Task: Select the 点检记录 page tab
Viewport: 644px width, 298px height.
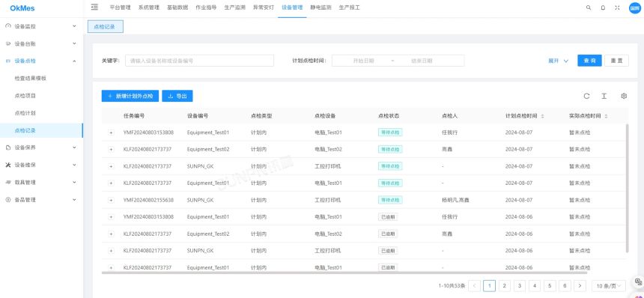Action: tap(105, 27)
